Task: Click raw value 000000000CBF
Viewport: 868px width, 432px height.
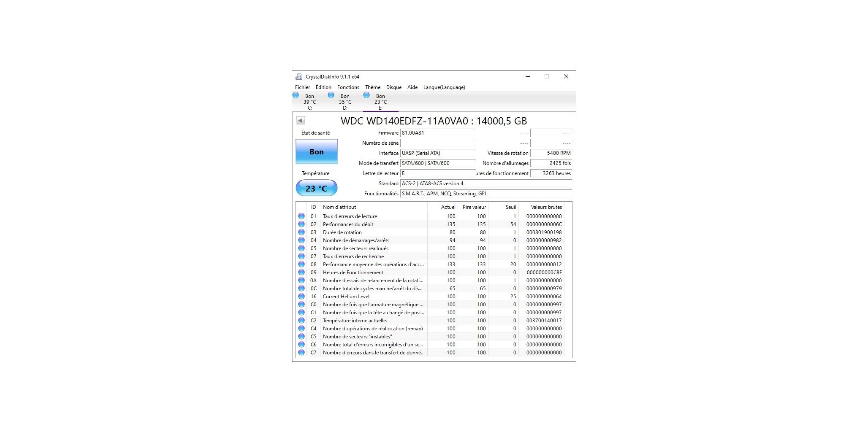Action: pyautogui.click(x=544, y=273)
